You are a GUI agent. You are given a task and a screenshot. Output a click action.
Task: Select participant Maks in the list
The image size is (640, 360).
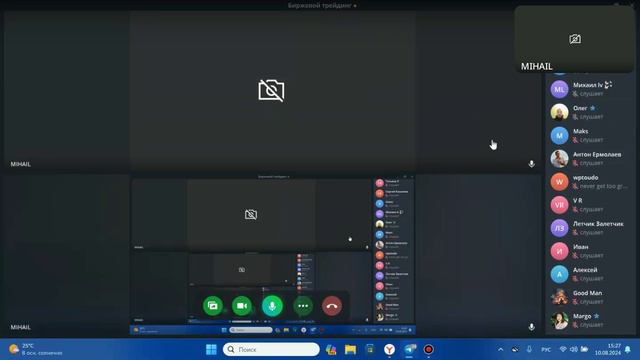point(591,136)
